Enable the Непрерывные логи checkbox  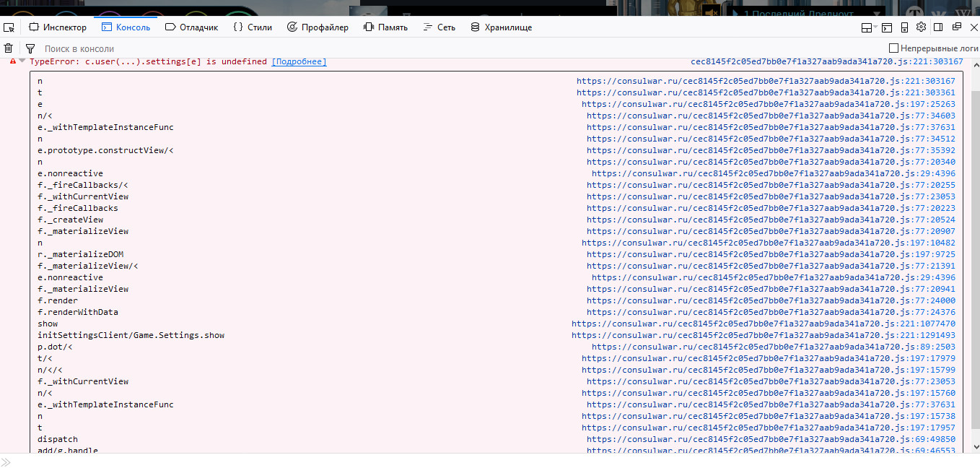tap(894, 48)
